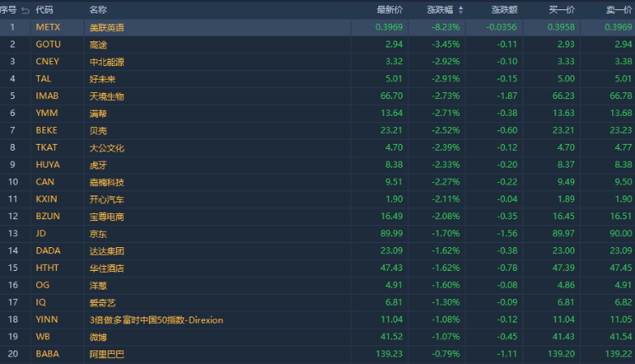Select the METX ticker code
This screenshot has width=635, height=364.
pyautogui.click(x=47, y=27)
